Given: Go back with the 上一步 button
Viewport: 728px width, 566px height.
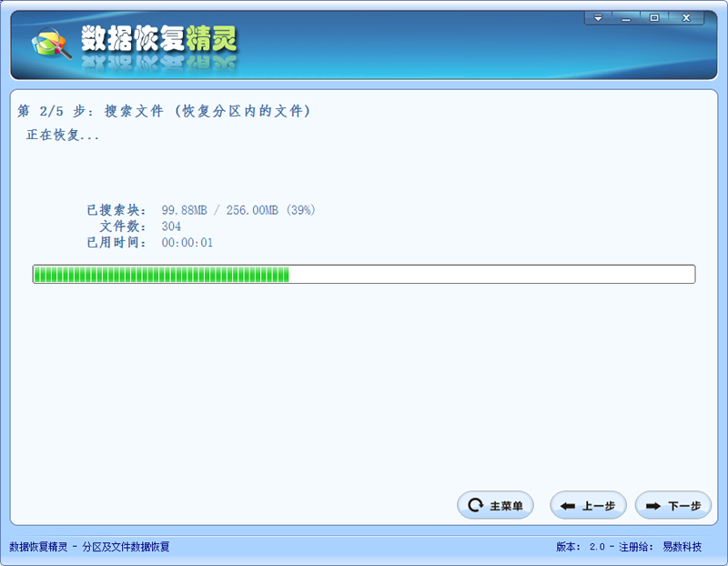Looking at the screenshot, I should coord(588,505).
